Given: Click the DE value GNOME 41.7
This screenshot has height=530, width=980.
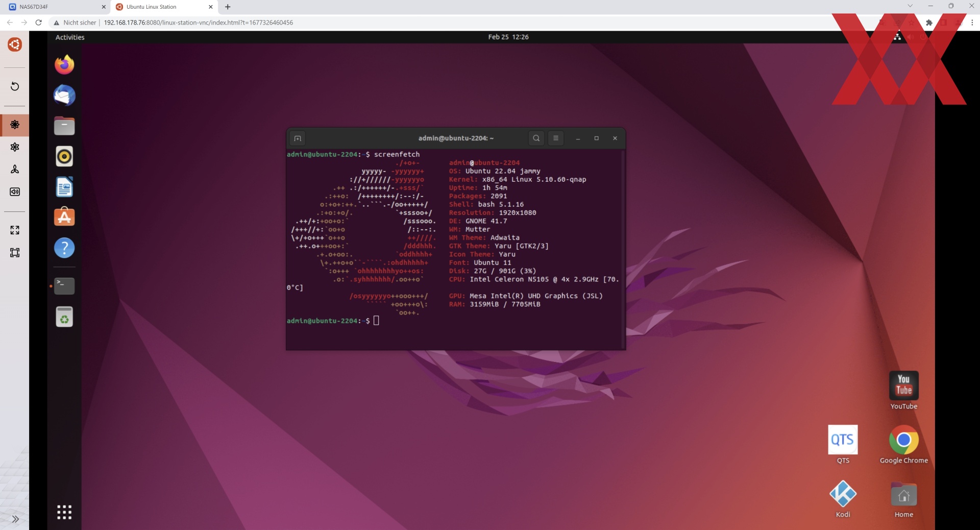Looking at the screenshot, I should pyautogui.click(x=486, y=221).
